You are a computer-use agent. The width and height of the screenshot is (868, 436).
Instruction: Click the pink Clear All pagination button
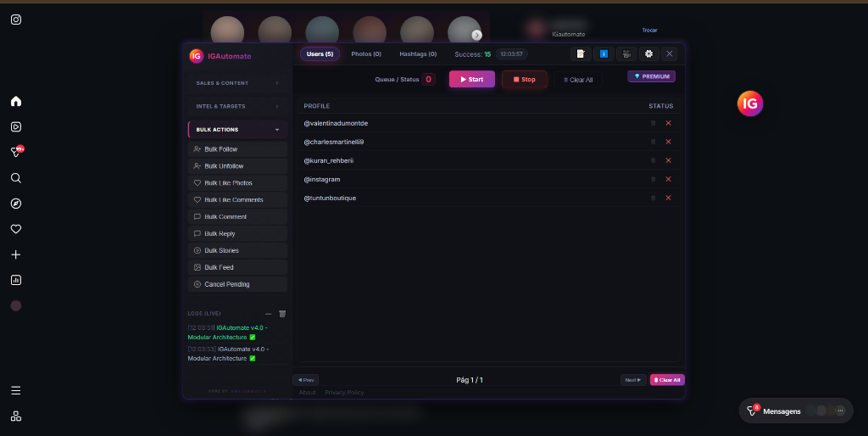coord(667,380)
